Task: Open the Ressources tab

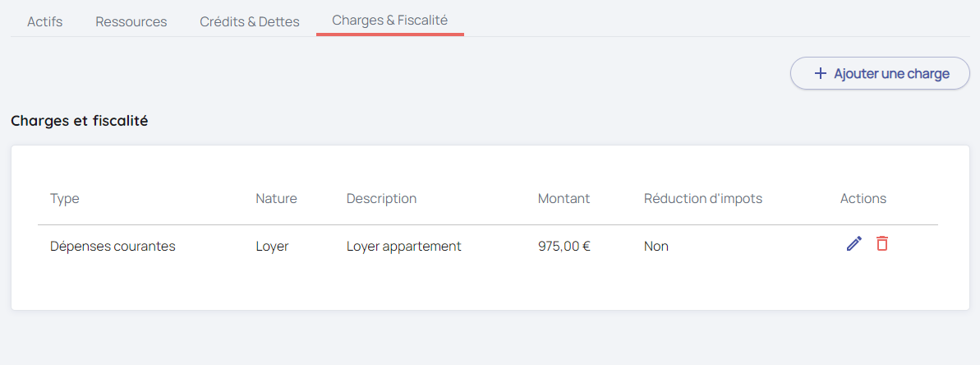Action: point(131,21)
